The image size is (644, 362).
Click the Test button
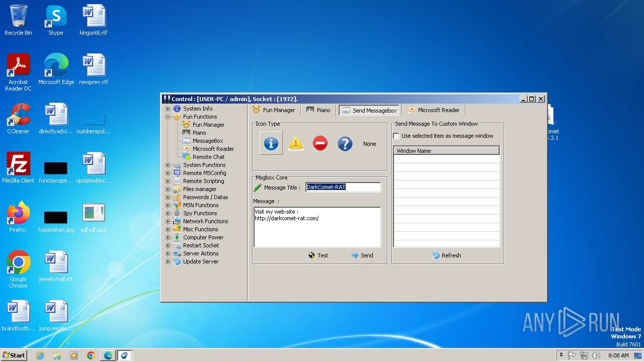[318, 255]
